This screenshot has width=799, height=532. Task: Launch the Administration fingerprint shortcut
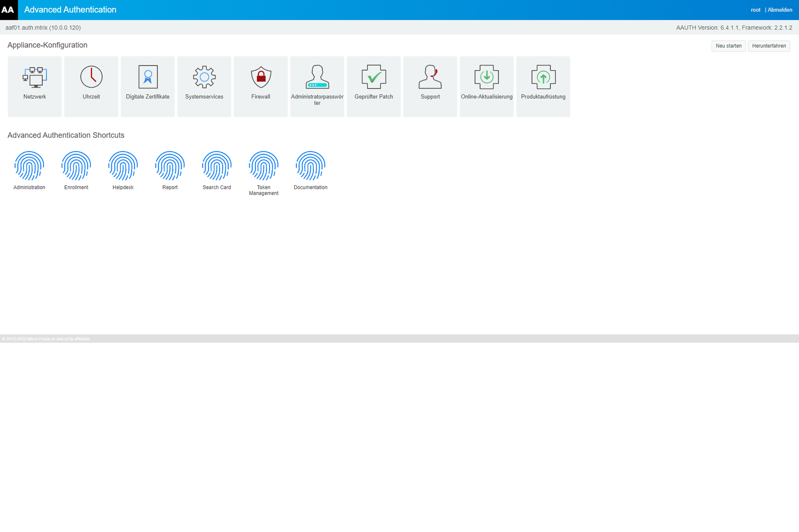click(29, 171)
